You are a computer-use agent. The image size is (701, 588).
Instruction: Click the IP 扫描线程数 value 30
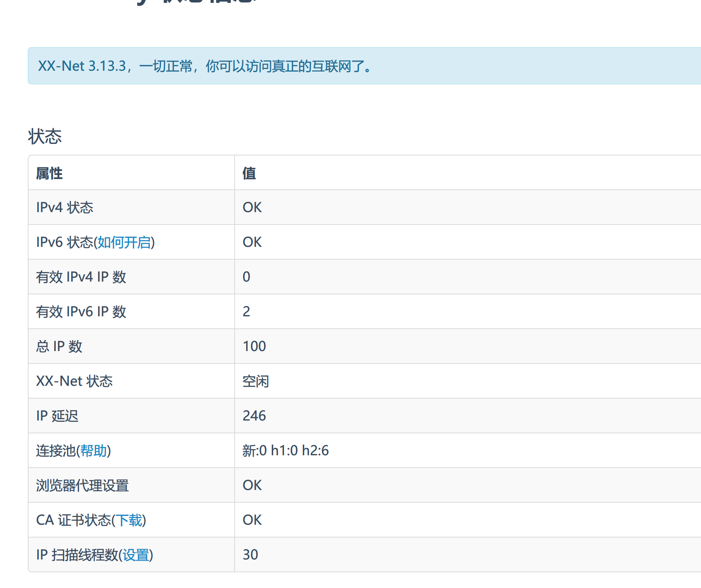tap(250, 555)
